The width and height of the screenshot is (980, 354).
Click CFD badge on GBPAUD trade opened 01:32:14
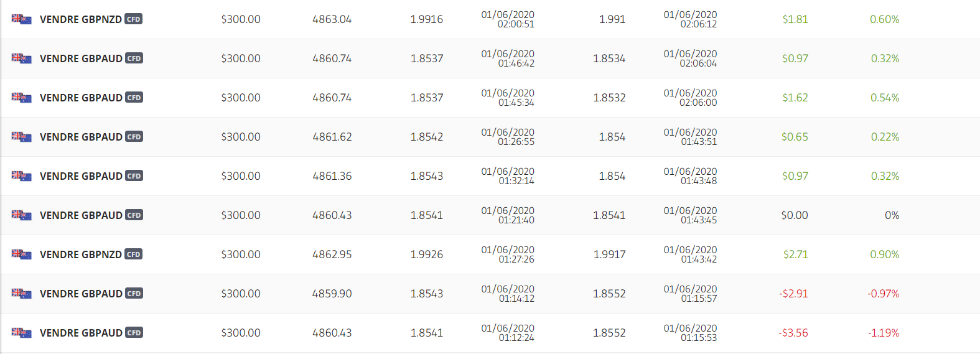point(134,176)
